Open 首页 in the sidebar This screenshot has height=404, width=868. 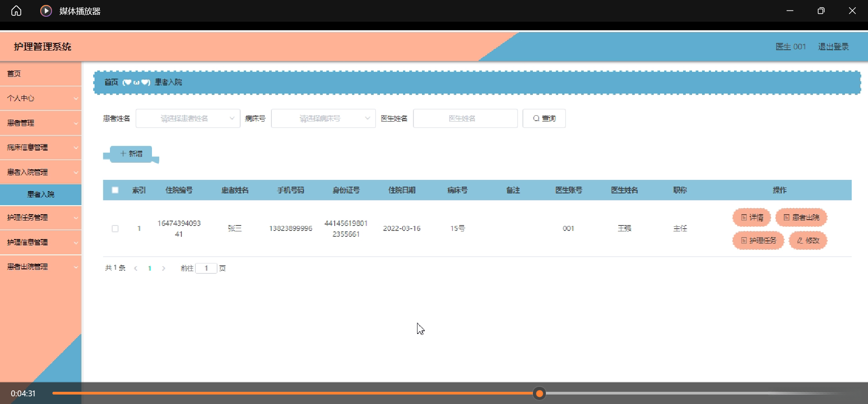(x=41, y=74)
